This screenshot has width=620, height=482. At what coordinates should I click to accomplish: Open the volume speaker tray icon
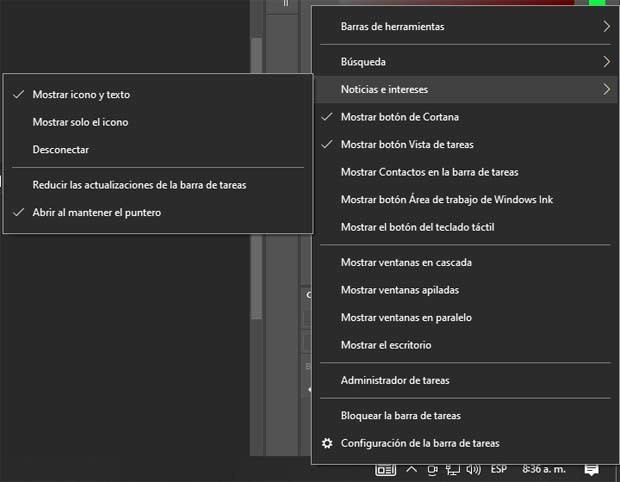(473, 470)
